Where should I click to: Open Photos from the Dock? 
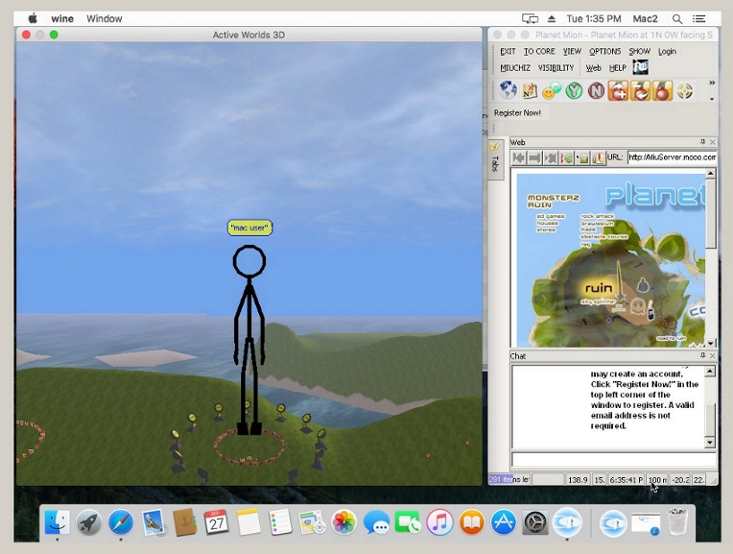pos(344,522)
